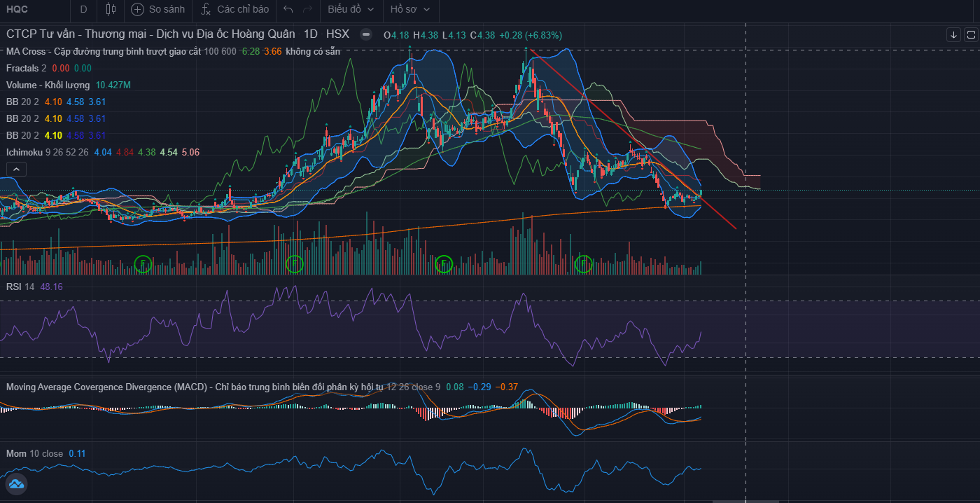Select the Volume - Khối lượng legend

pyautogui.click(x=48, y=85)
